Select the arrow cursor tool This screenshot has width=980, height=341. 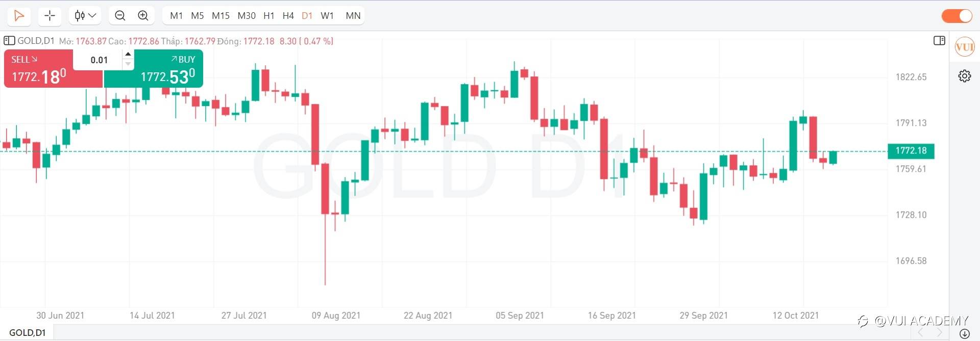19,16
